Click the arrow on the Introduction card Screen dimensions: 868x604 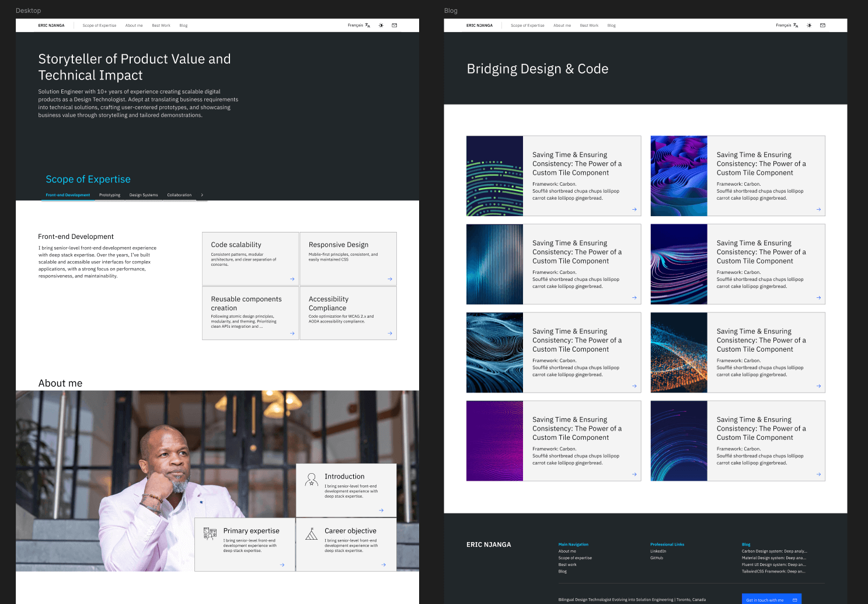(381, 510)
